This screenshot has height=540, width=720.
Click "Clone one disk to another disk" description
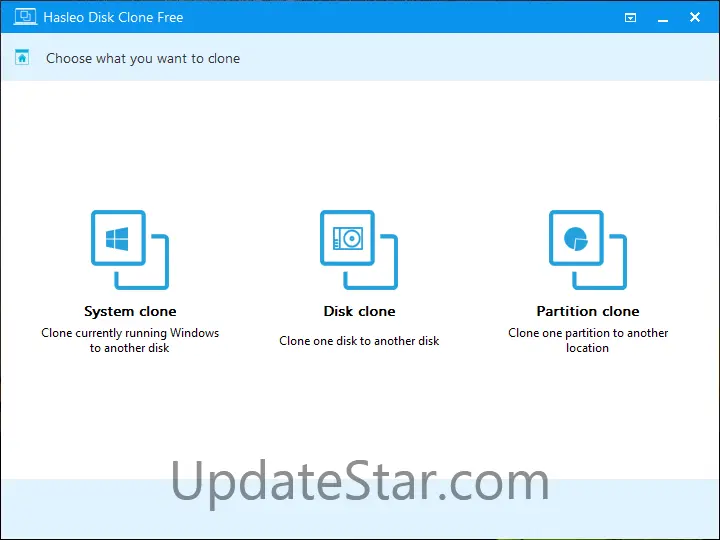tap(359, 341)
